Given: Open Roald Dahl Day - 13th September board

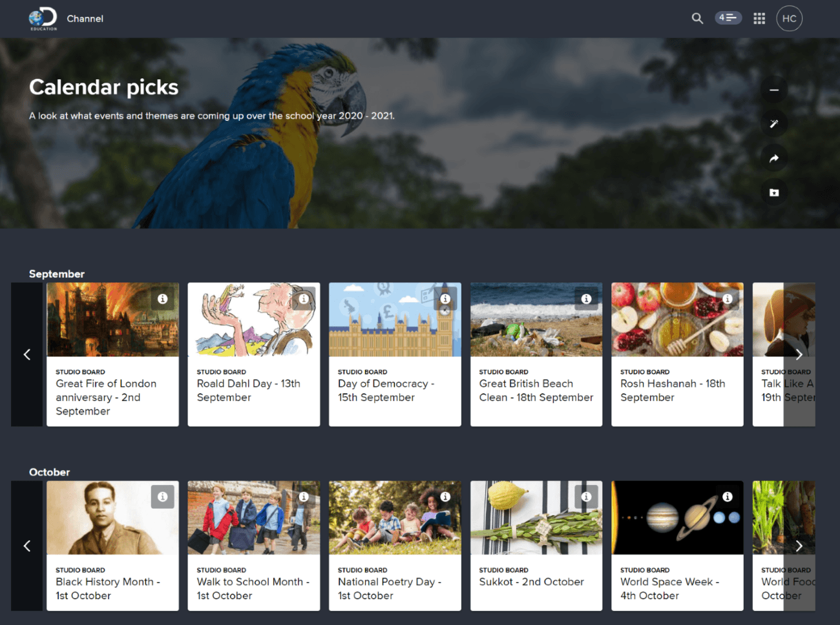Looking at the screenshot, I should click(248, 390).
